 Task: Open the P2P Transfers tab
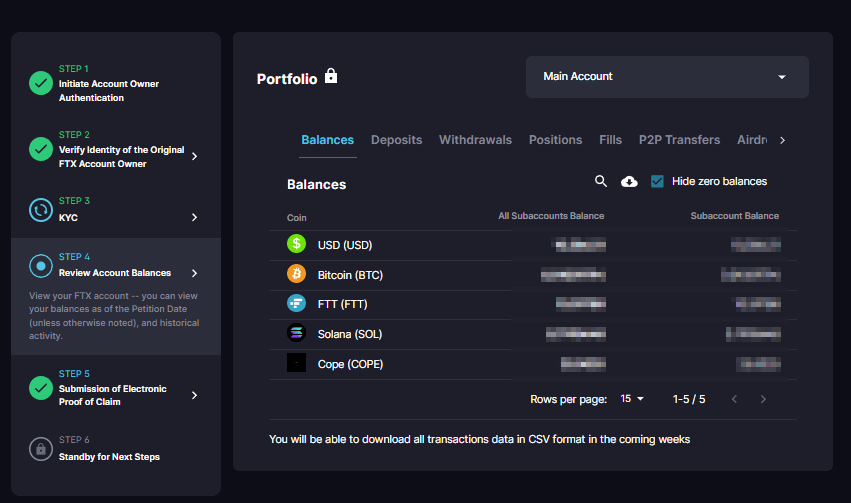[679, 140]
